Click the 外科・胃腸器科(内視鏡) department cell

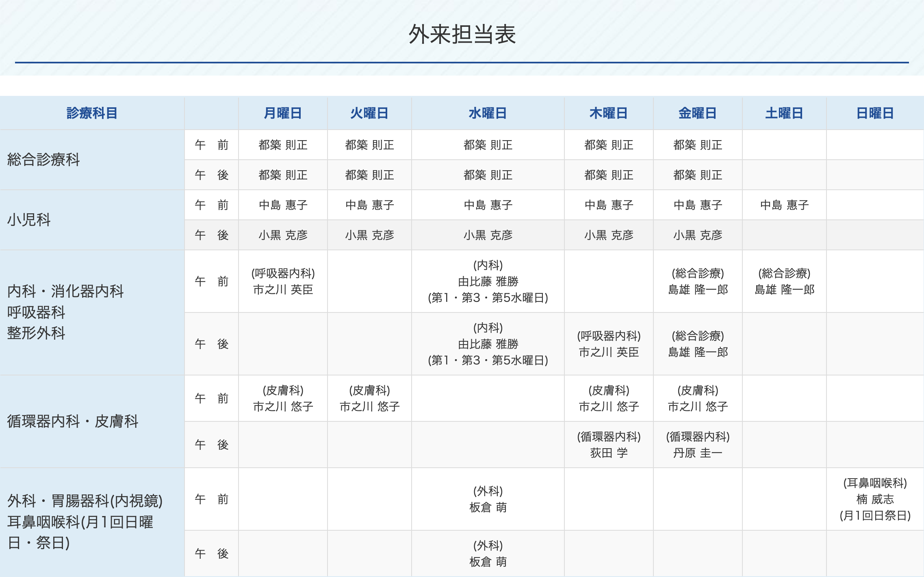point(85,501)
